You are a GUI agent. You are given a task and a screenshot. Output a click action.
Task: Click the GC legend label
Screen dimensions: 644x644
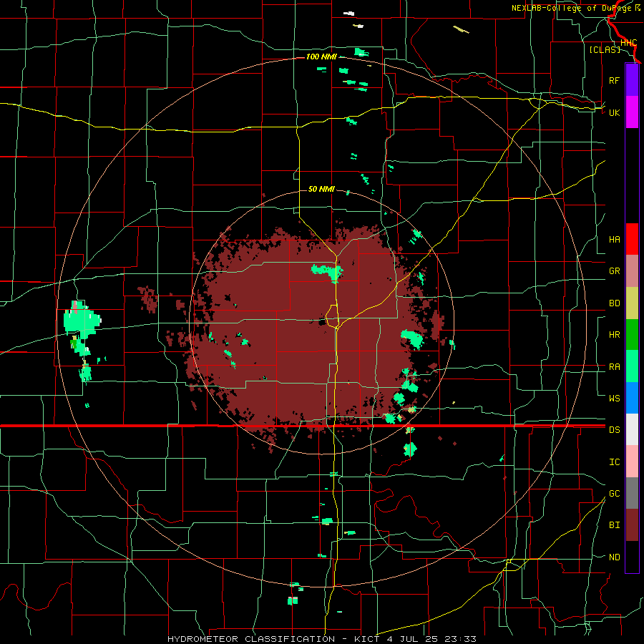pos(614,493)
